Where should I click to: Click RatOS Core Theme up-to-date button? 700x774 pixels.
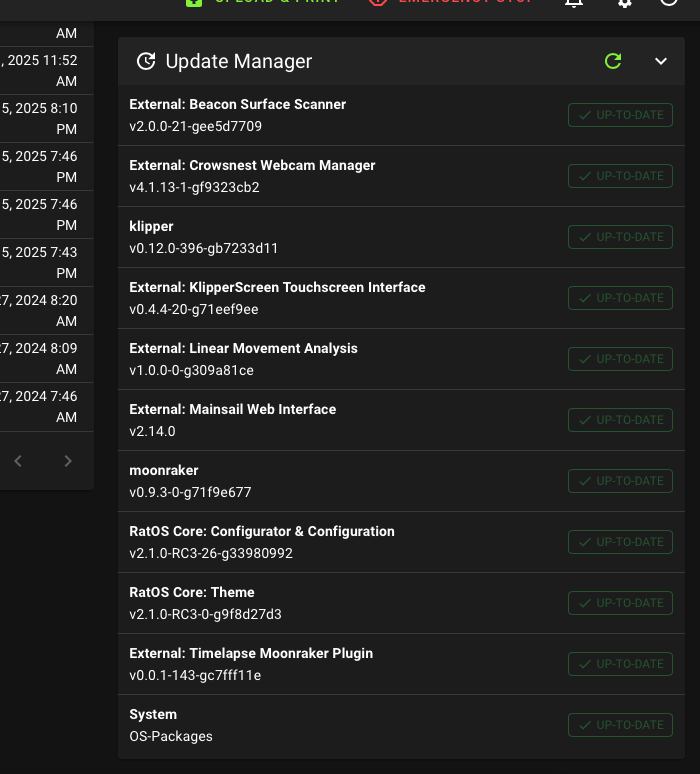(620, 603)
